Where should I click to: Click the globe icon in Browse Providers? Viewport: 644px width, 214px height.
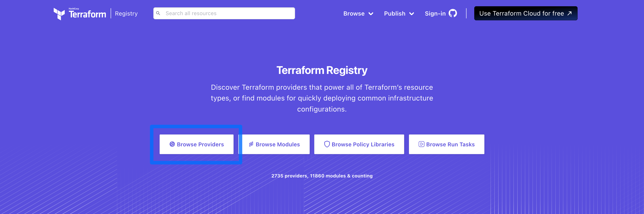(x=172, y=144)
